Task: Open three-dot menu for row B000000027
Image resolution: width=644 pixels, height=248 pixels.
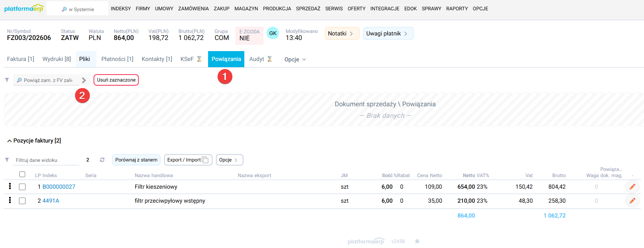Action: [x=10, y=187]
